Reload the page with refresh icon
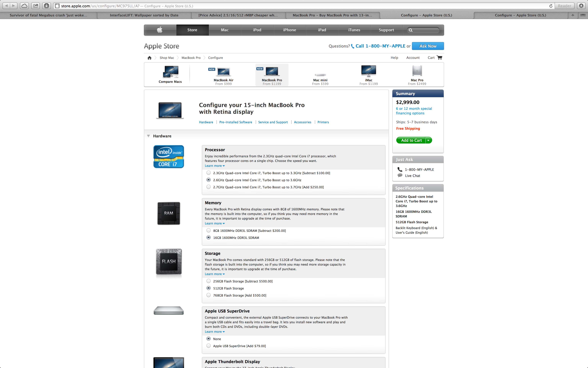588x368 pixels. (551, 6)
